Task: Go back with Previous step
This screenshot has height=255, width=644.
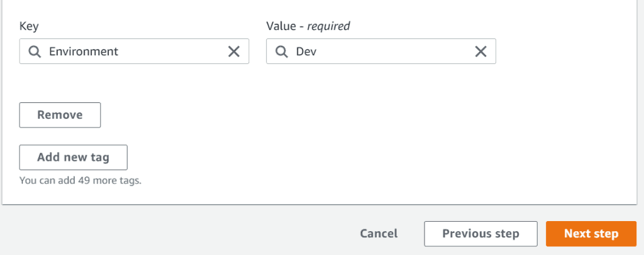Action: [x=480, y=234]
